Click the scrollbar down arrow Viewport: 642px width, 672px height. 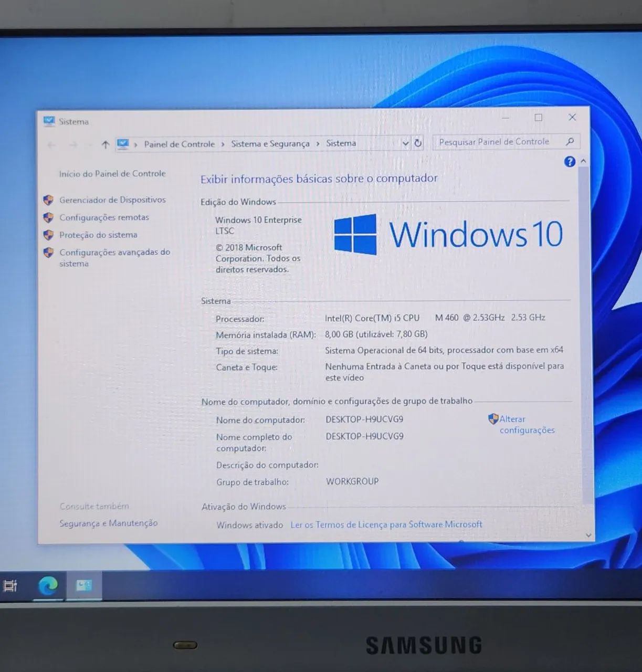pyautogui.click(x=588, y=535)
